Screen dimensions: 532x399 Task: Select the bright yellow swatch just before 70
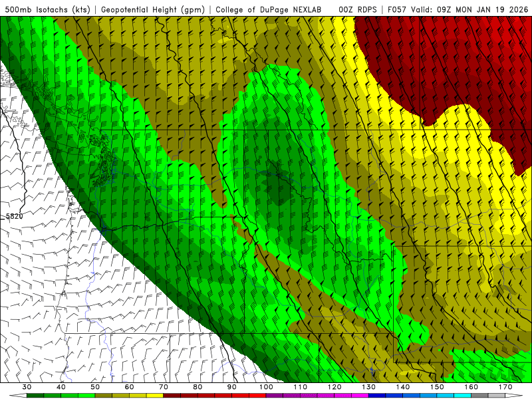pyautogui.click(x=155, y=396)
